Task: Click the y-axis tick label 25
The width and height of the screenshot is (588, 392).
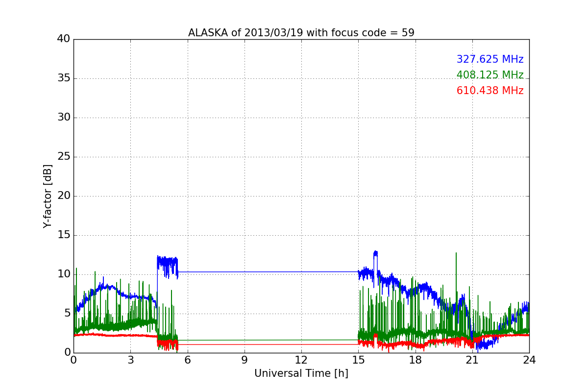Action: pyautogui.click(x=63, y=157)
